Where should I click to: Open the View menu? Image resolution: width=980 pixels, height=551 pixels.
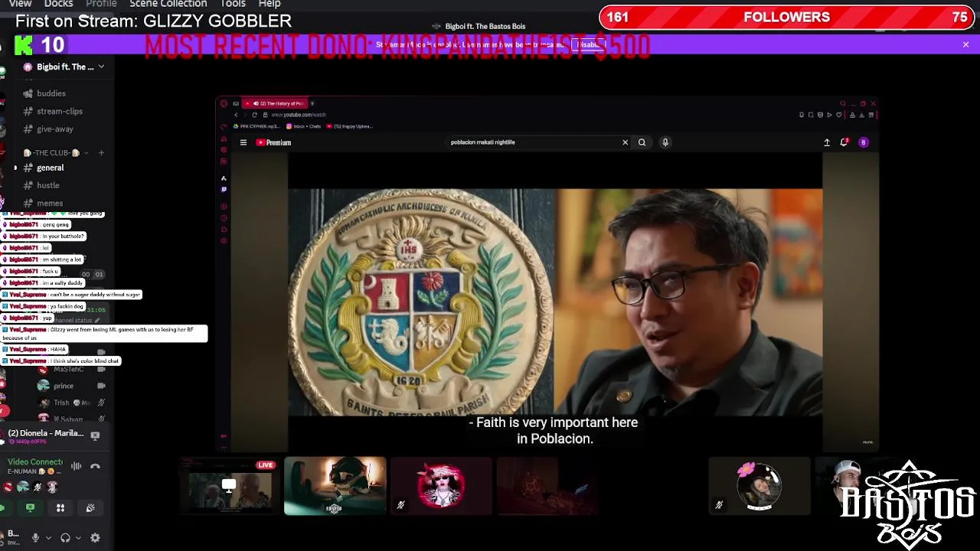(20, 4)
